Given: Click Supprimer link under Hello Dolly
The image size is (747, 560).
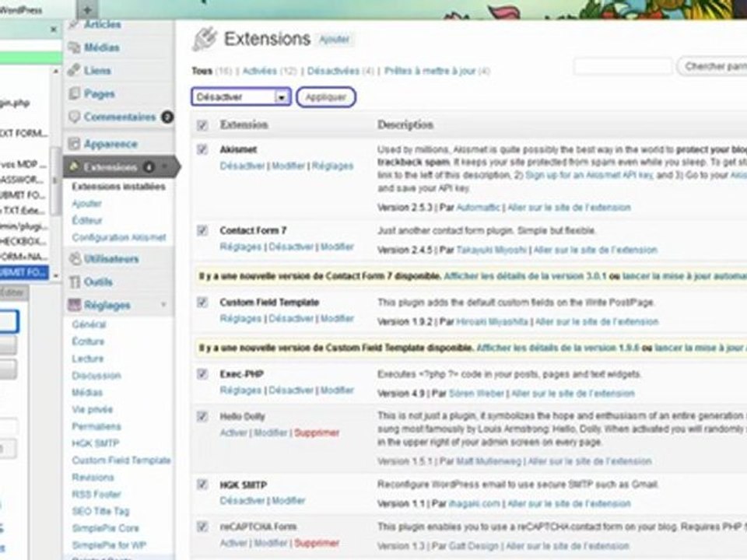Looking at the screenshot, I should pos(317,432).
